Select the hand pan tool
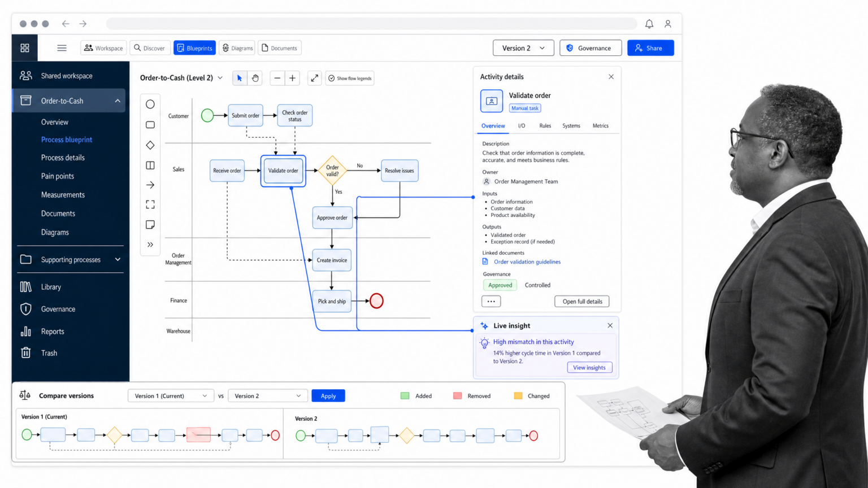The image size is (868, 488). pyautogui.click(x=255, y=79)
